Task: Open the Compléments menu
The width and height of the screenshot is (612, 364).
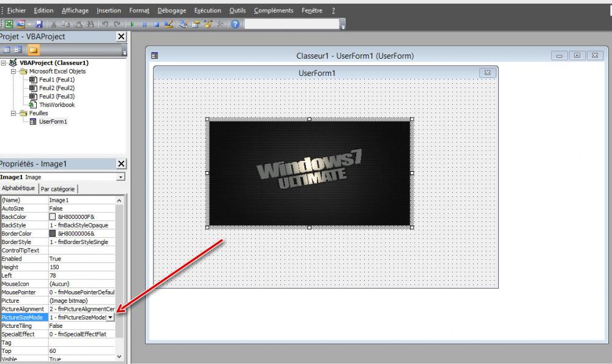Action: pyautogui.click(x=274, y=10)
